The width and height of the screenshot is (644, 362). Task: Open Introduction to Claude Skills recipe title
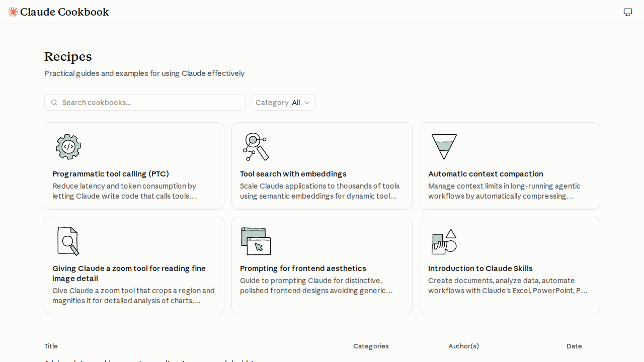coord(480,268)
